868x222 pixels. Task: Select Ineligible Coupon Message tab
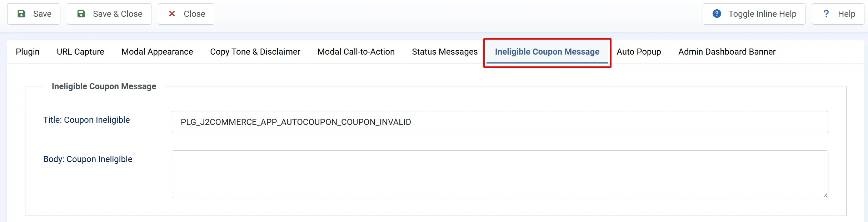click(x=547, y=52)
